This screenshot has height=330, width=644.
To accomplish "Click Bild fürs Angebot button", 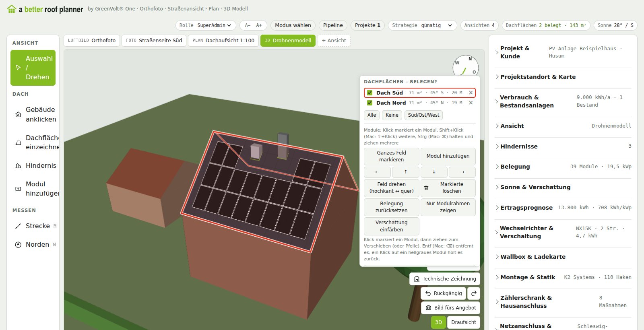I will click(451, 308).
